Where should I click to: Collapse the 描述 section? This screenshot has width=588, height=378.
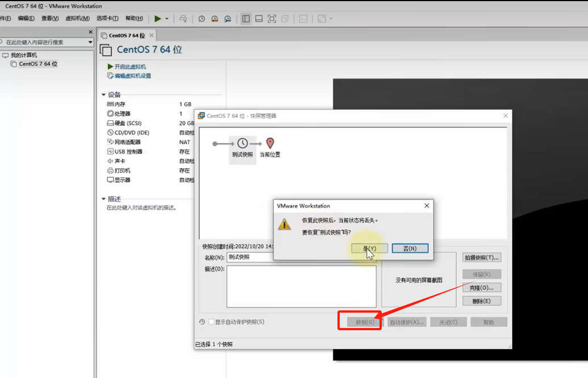[103, 199]
